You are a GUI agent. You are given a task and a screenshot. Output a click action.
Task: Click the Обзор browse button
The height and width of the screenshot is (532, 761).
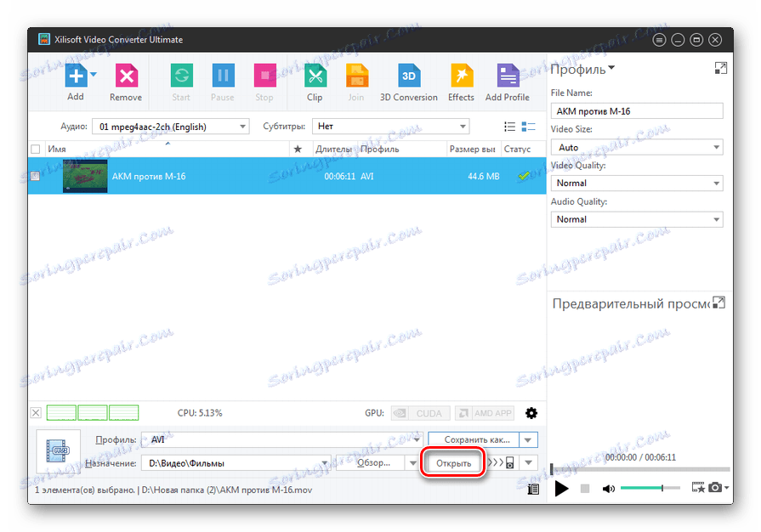point(371,463)
